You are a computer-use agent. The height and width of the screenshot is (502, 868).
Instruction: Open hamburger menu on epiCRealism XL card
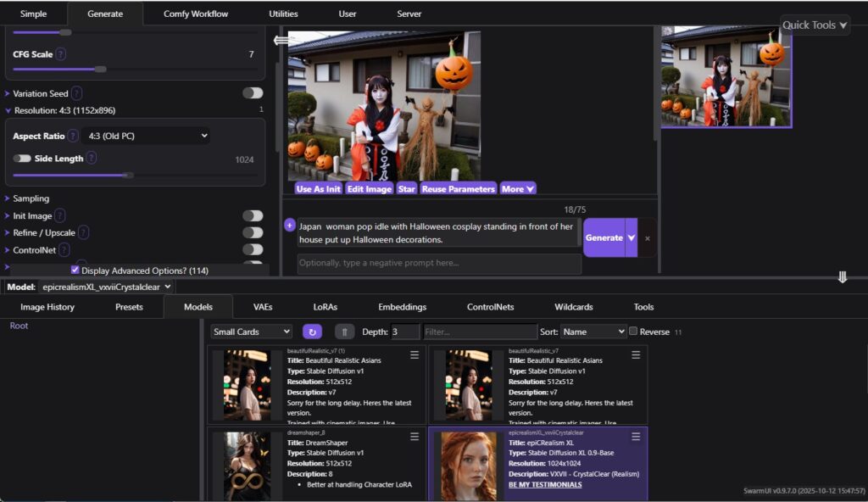(636, 437)
